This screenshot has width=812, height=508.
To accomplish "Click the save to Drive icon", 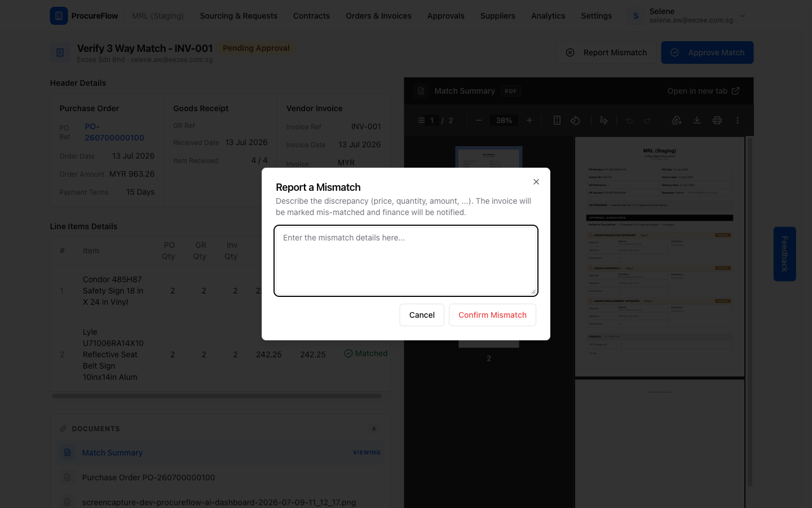I will click(677, 120).
